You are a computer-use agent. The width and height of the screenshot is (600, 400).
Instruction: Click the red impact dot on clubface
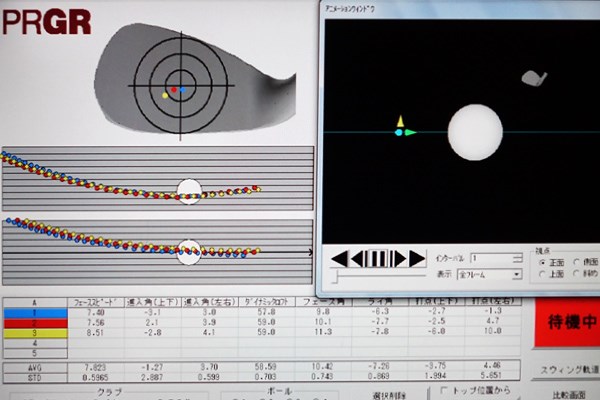174,90
